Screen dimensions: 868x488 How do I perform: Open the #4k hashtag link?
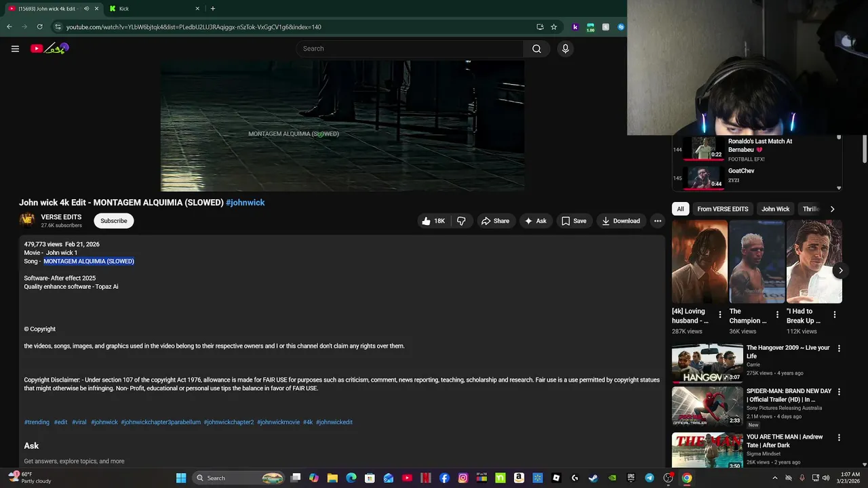click(x=308, y=422)
